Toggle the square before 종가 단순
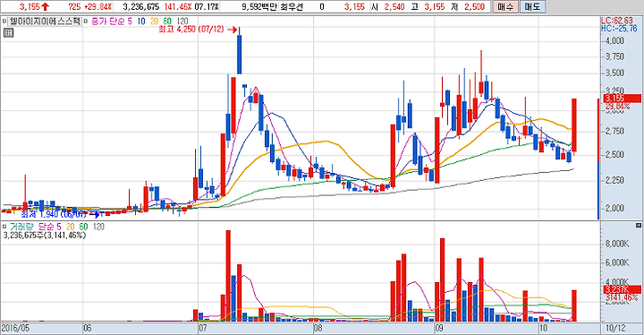 point(86,21)
